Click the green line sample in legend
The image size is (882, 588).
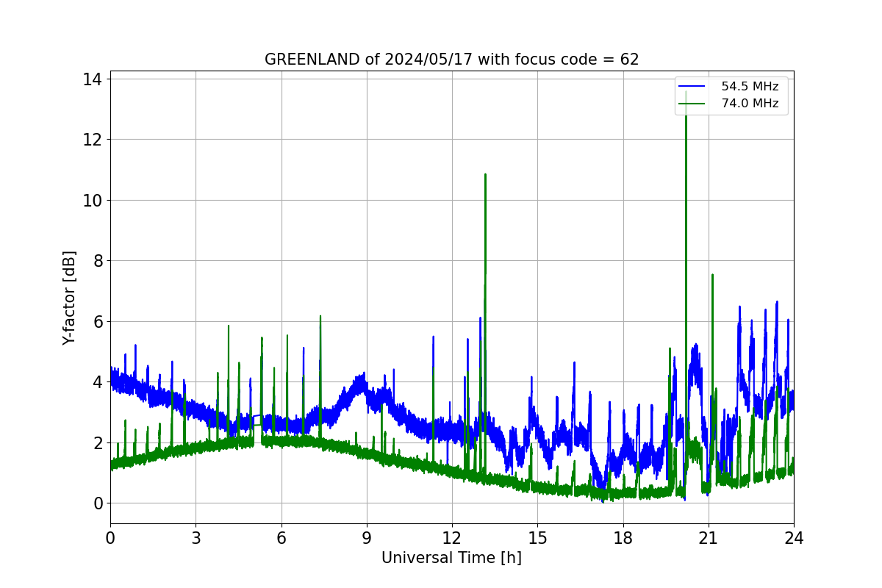692,104
